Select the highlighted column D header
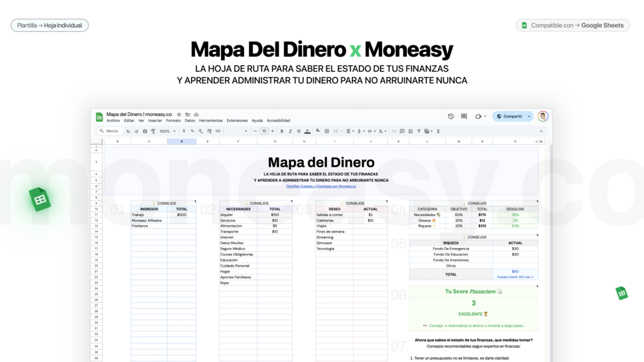Image resolution: width=644 pixels, height=362 pixels. tap(181, 142)
